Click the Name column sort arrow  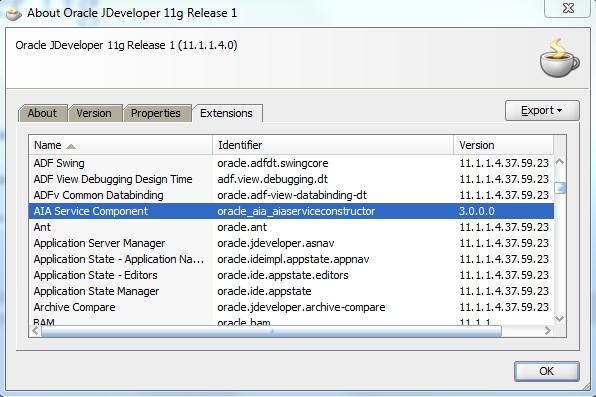pyautogui.click(x=71, y=146)
